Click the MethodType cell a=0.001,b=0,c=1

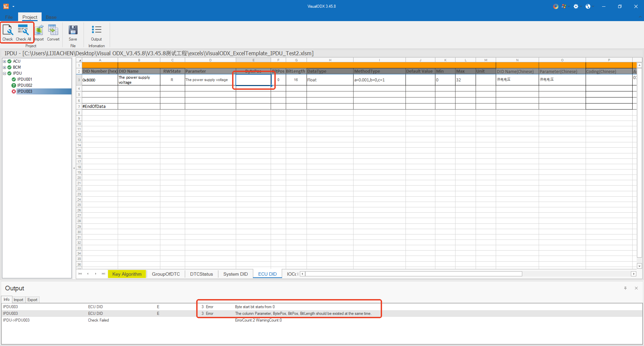[379, 80]
